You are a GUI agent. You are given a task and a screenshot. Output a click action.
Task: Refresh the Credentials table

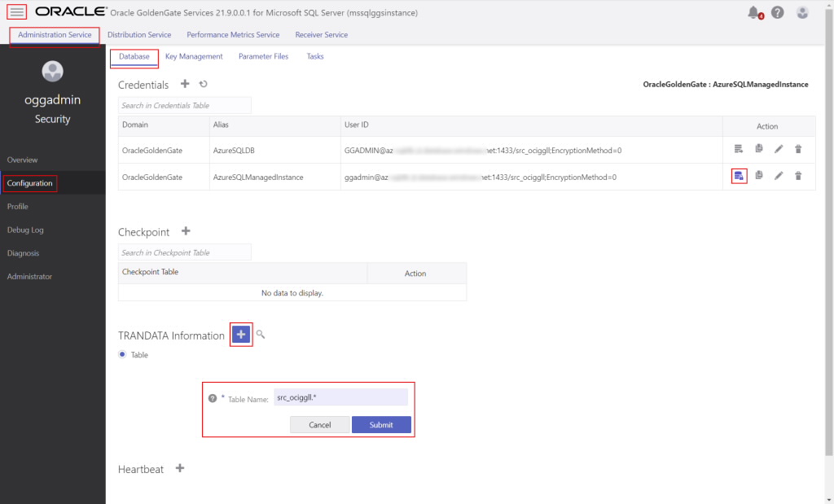coord(203,84)
